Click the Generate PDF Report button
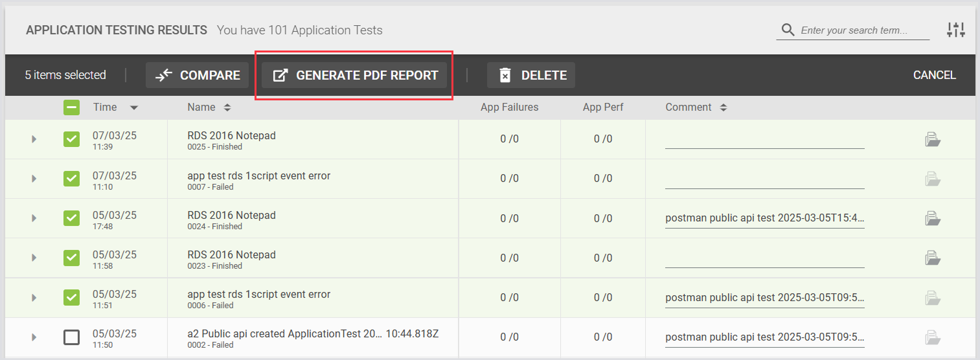The height and width of the screenshot is (360, 980). point(354,75)
